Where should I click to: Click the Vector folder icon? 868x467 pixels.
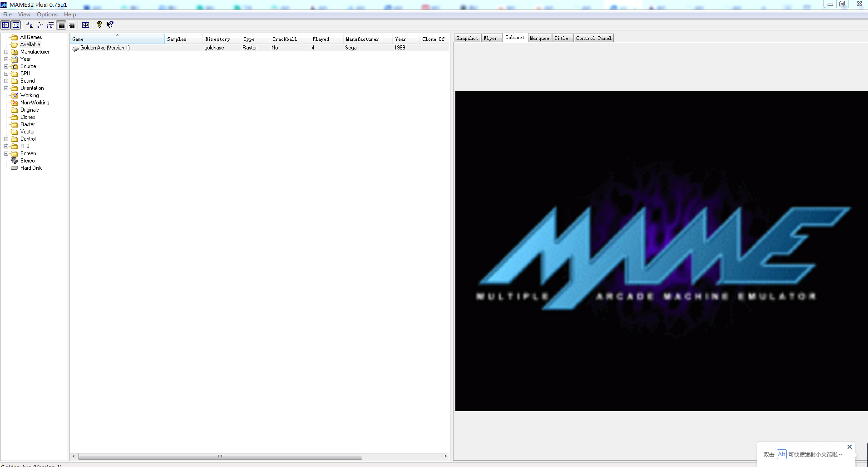(15, 132)
